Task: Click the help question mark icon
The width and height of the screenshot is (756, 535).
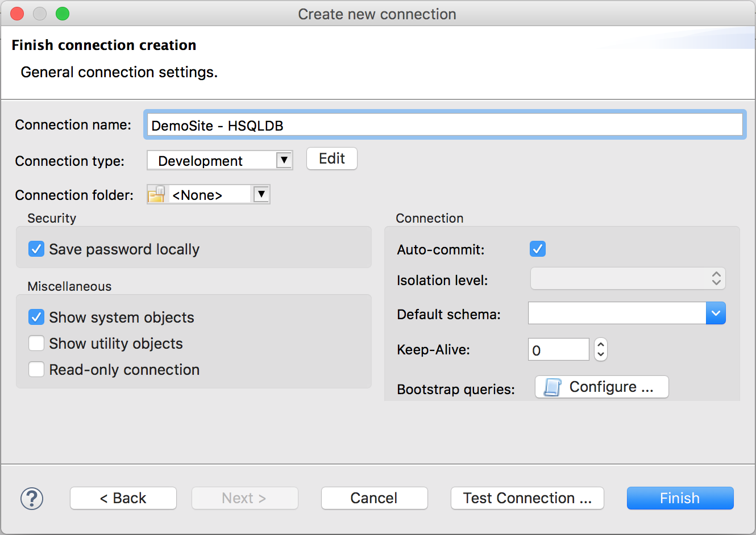Action: tap(32, 499)
